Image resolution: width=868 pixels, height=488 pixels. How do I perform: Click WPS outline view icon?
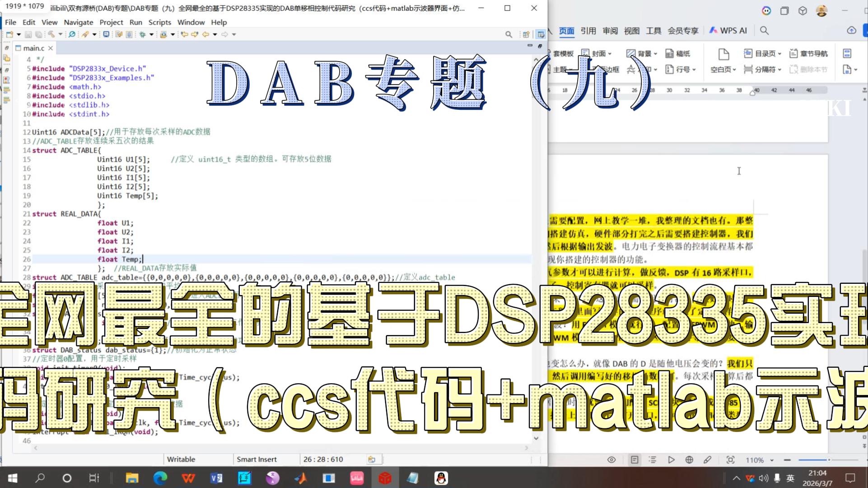pos(653,460)
